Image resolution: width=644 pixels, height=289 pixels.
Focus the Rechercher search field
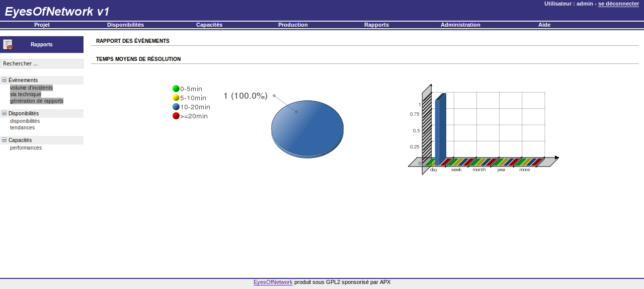[x=42, y=63]
